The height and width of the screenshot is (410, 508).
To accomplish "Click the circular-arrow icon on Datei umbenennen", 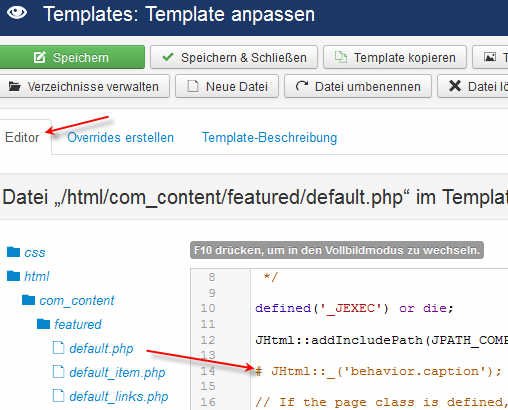I will pyautogui.click(x=302, y=86).
